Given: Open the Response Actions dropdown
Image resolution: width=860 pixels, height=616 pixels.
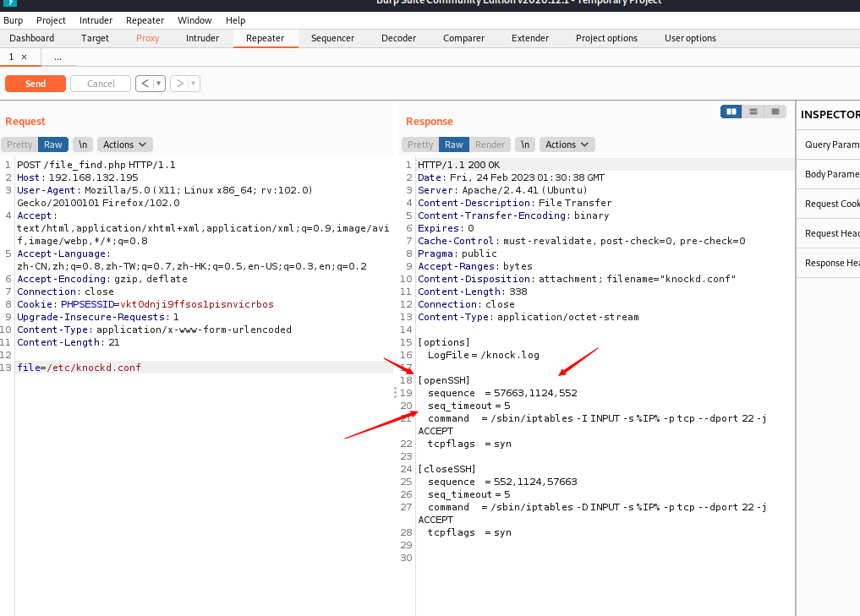Looking at the screenshot, I should [x=567, y=144].
